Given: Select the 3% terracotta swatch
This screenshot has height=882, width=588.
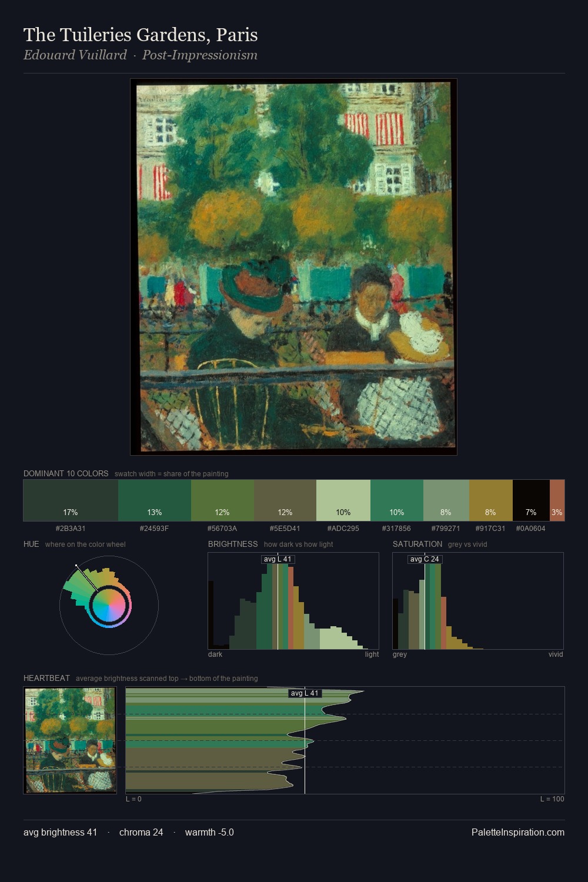Looking at the screenshot, I should pos(557,500).
